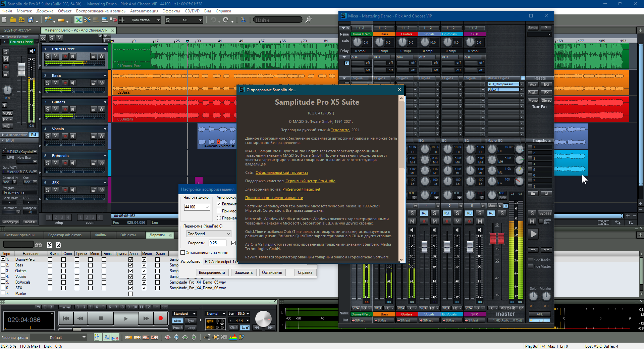The width and height of the screenshot is (644, 349).
Task: Open the bpm 156.0 dropdown
Action: coord(239,314)
